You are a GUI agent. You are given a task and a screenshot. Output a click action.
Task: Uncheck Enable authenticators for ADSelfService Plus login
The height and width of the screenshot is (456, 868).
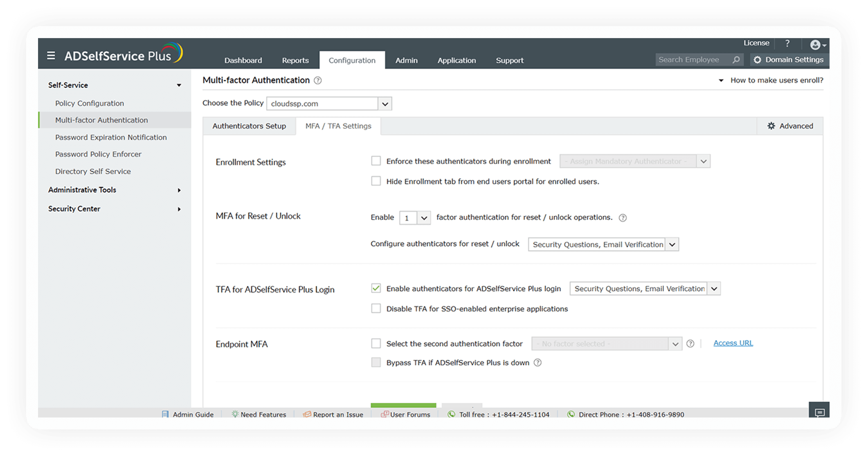click(x=376, y=288)
